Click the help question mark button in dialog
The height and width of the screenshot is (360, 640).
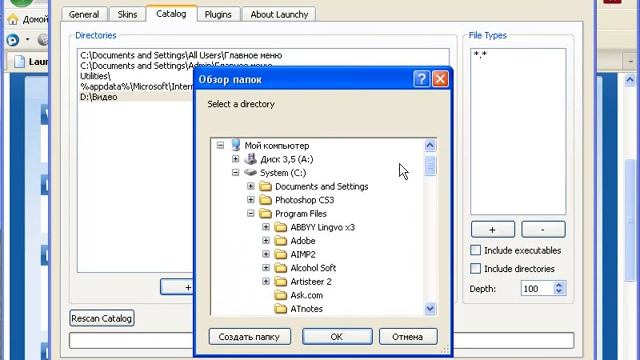click(421, 79)
